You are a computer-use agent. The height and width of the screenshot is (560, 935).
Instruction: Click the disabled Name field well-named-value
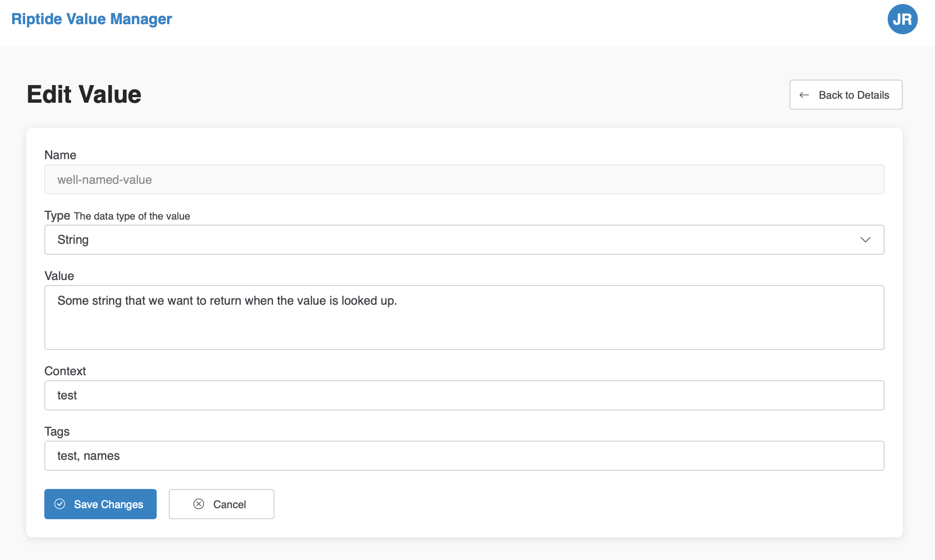pos(463,180)
